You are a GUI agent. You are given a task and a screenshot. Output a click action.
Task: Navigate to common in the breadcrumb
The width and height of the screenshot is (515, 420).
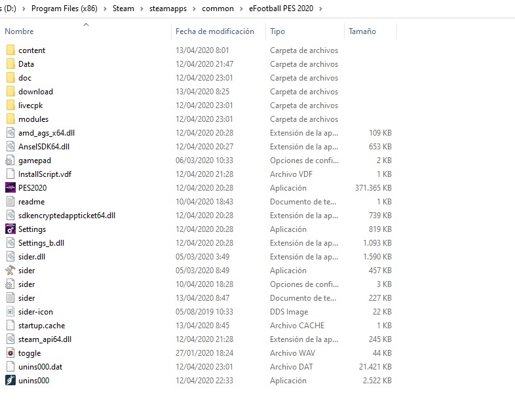218,9
